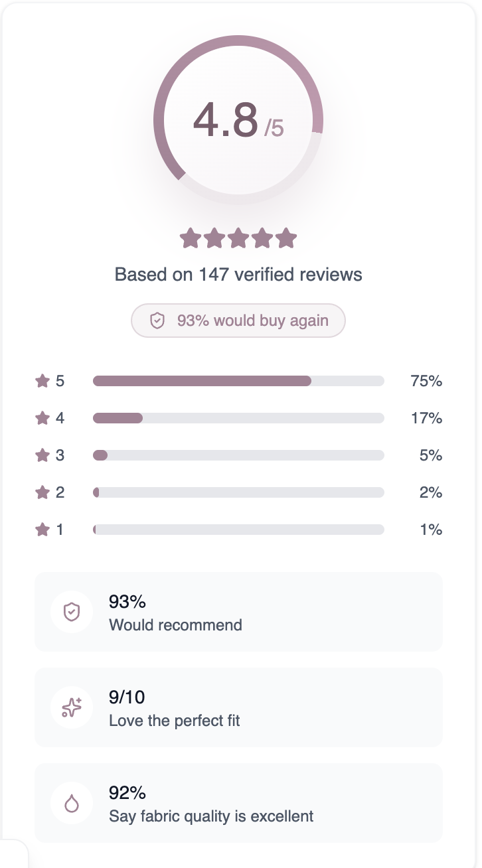Expand the Love the perfect fit card

[238, 707]
